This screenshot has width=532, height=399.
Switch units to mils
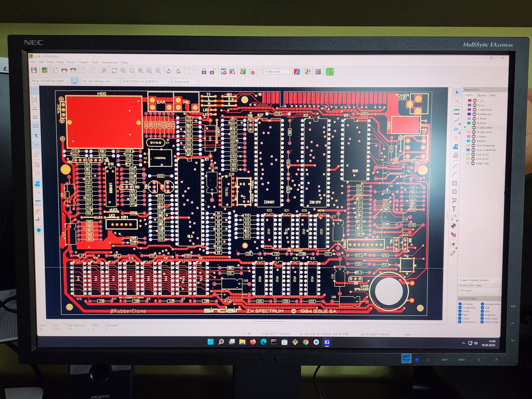pyautogui.click(x=35, y=117)
